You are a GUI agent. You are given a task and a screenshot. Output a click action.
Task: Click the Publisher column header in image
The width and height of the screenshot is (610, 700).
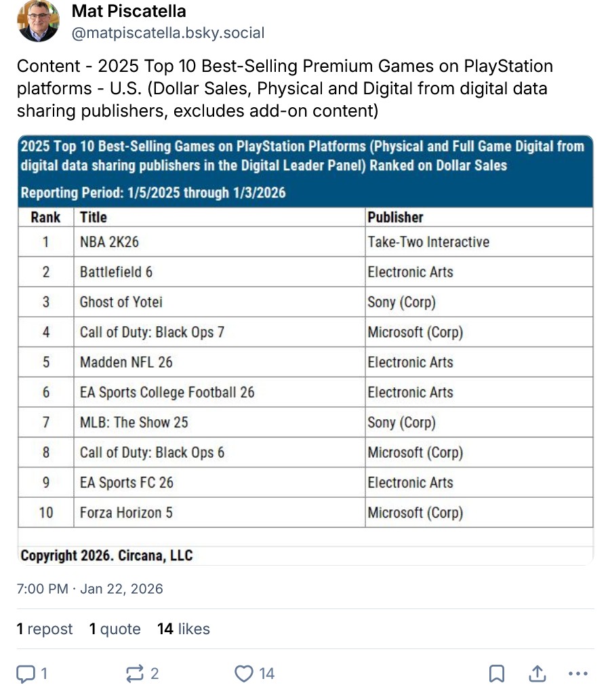tap(395, 217)
